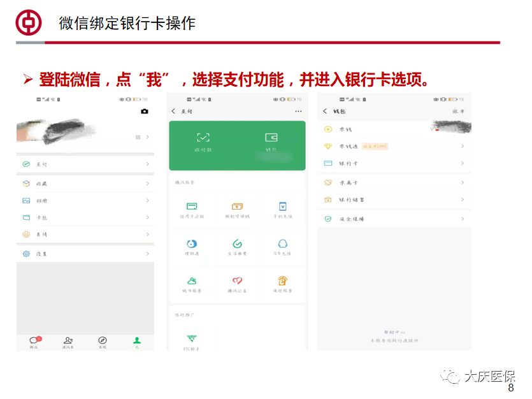
Task: Expand the chevron on the 设置 row
Action: point(148,254)
